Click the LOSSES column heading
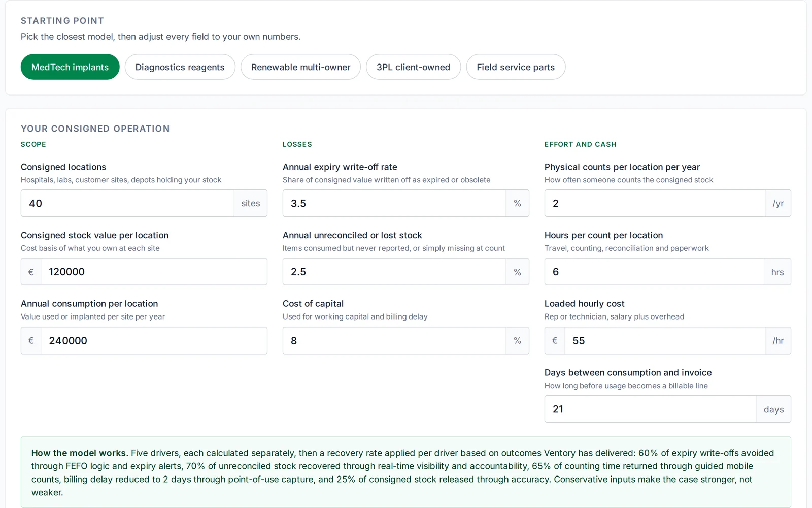The width and height of the screenshot is (812, 508). pos(297,144)
